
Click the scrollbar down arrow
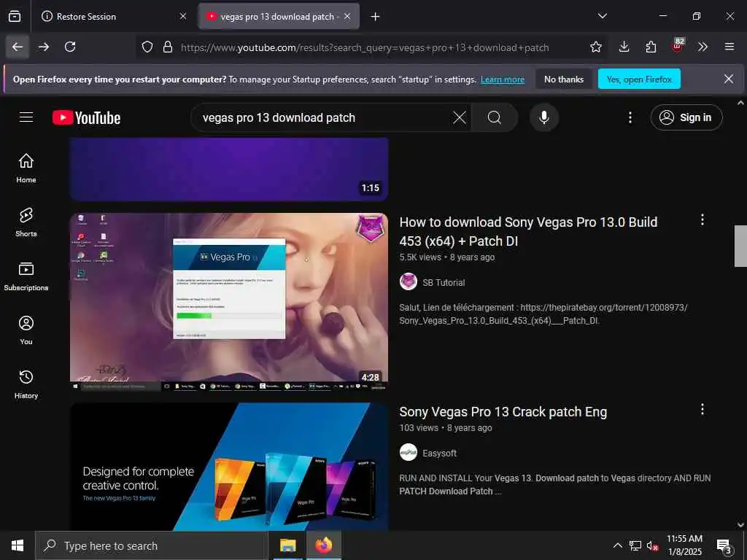point(740,525)
